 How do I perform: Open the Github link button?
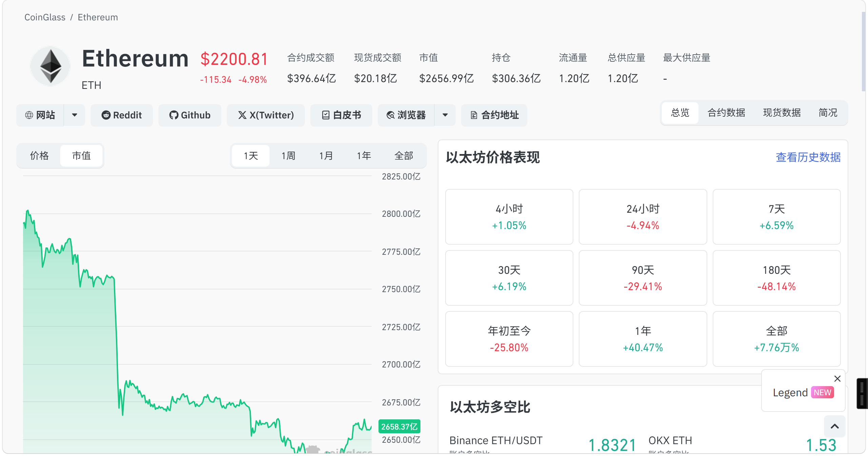190,115
